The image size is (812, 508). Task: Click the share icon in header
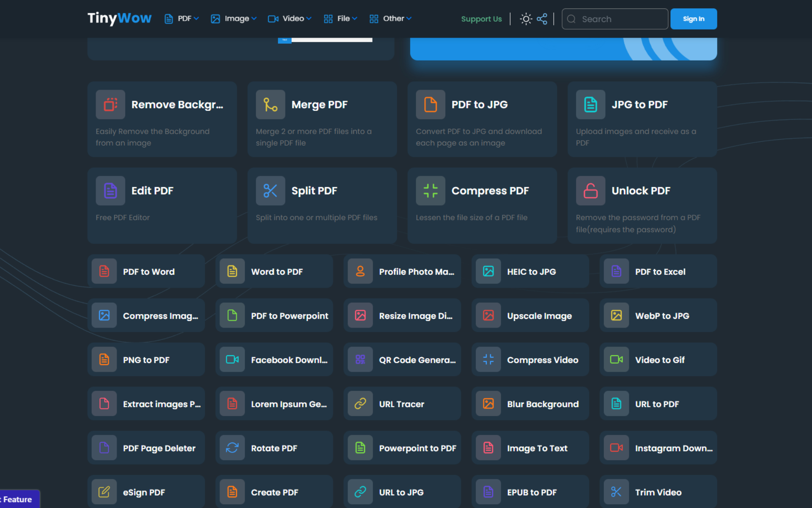[x=542, y=19]
